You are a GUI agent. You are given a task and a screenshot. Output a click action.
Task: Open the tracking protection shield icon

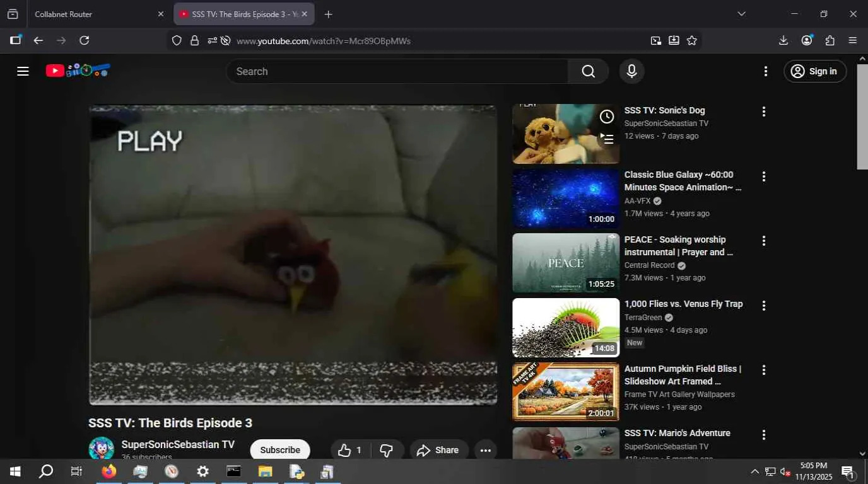177,40
